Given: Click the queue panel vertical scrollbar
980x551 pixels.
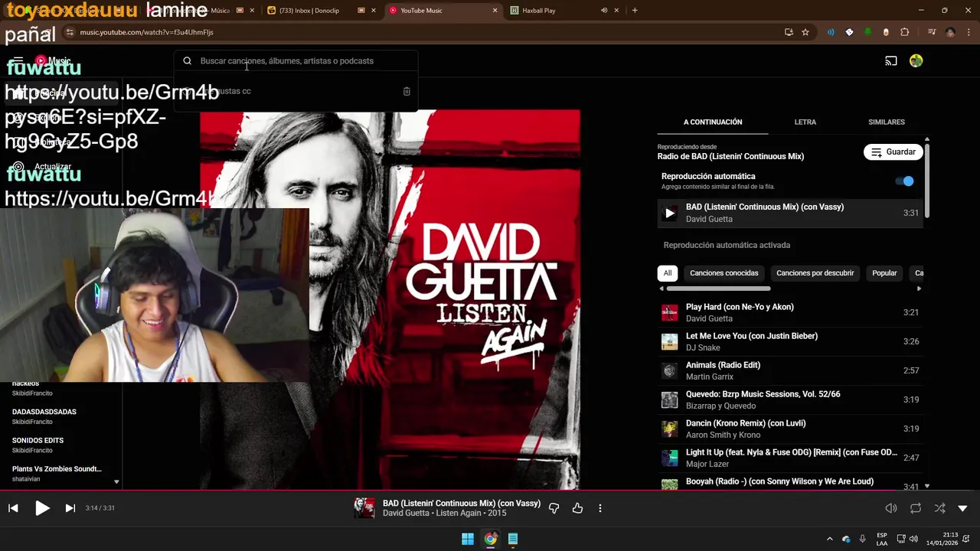Looking at the screenshot, I should pyautogui.click(x=927, y=180).
